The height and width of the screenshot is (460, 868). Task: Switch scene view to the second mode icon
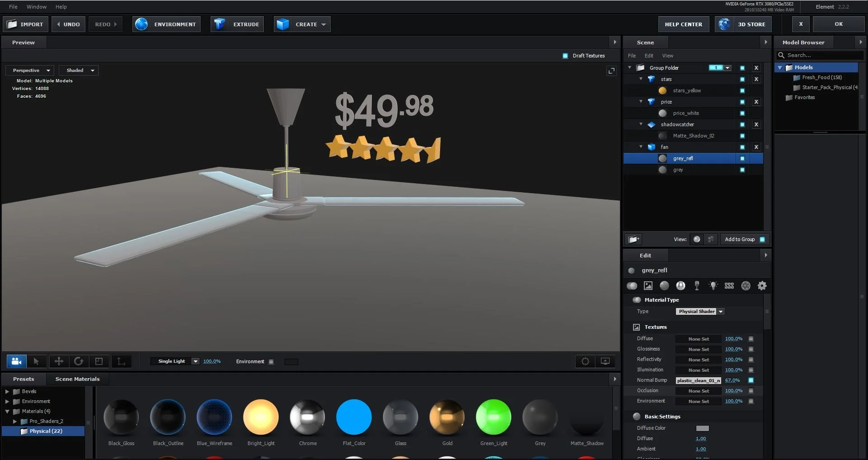click(x=711, y=239)
